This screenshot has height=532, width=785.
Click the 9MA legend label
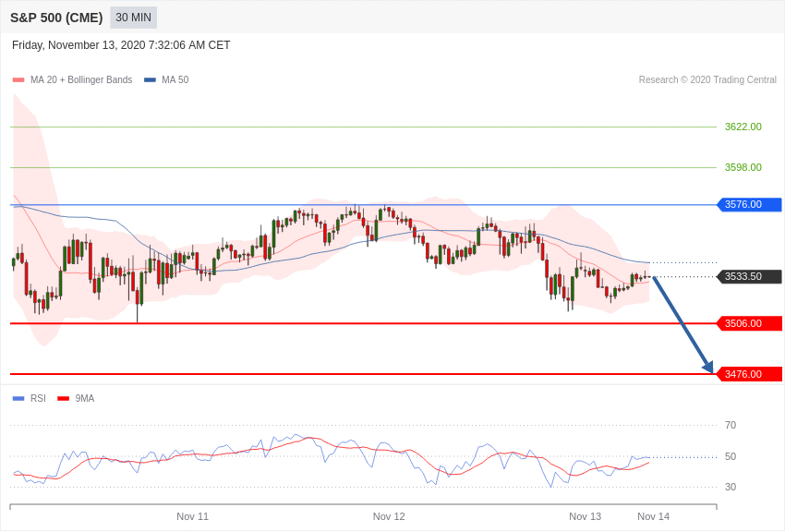point(85,398)
